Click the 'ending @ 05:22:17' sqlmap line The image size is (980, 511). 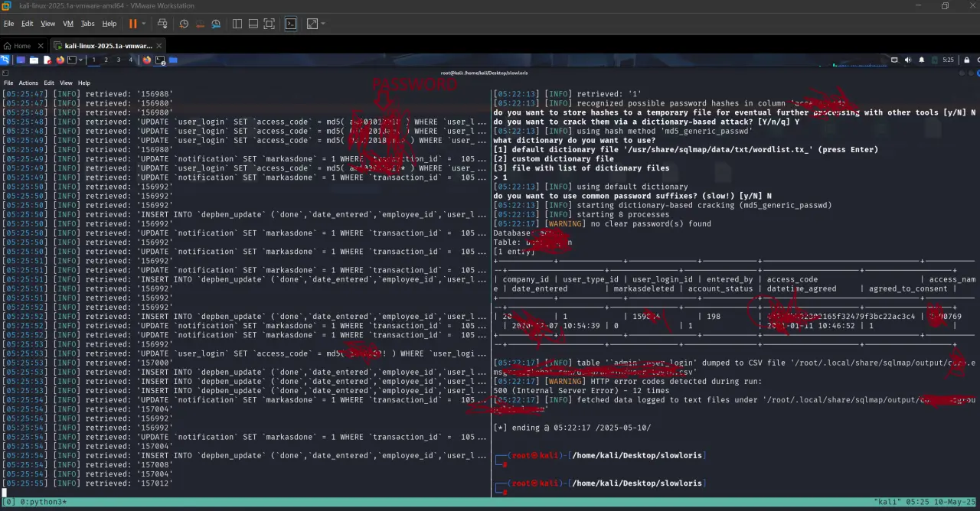pos(572,428)
